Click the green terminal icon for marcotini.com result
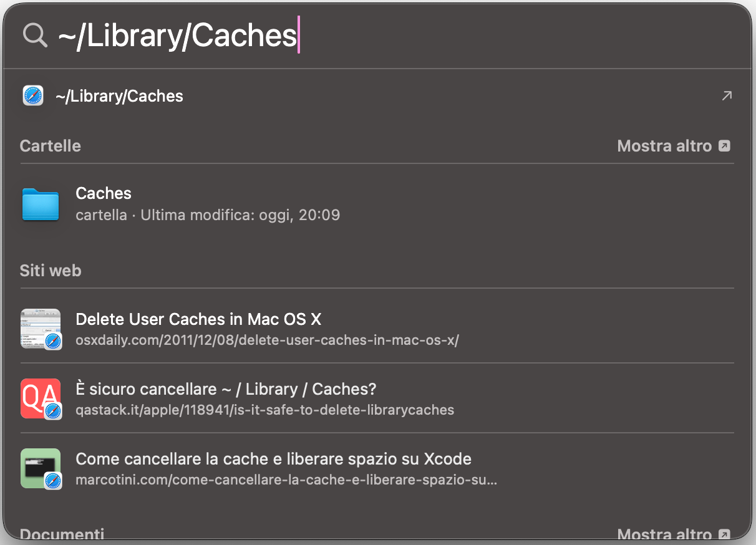756x545 pixels. point(41,468)
